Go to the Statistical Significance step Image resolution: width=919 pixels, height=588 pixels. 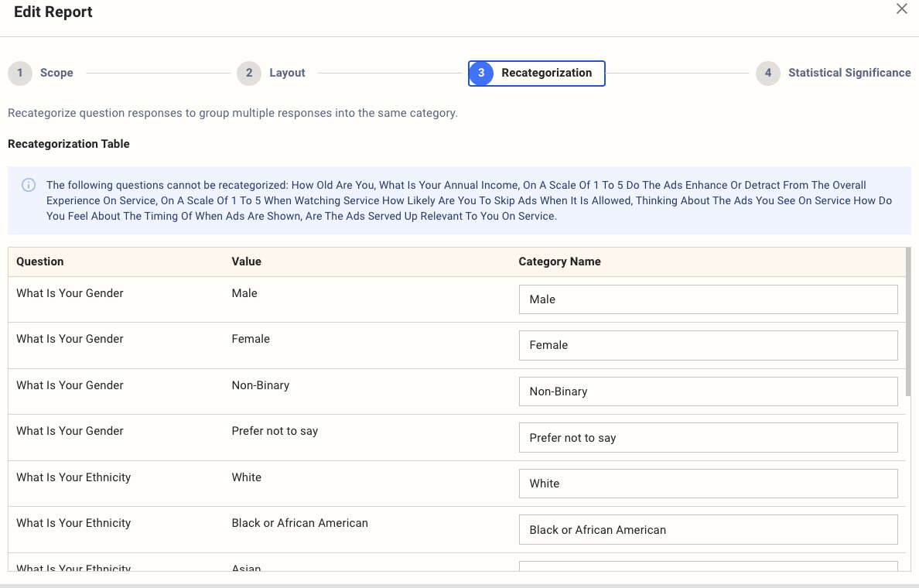[x=849, y=73]
